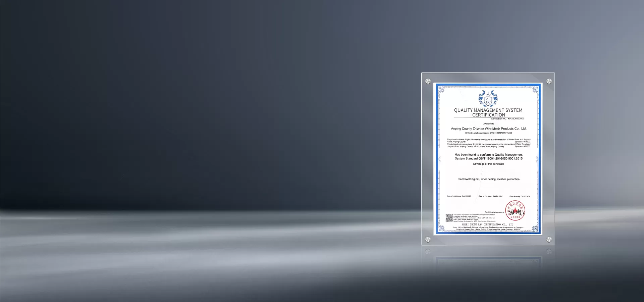Click 'Date of this issue Oct.24.2024'
The height and width of the screenshot is (302, 644).
point(490,196)
